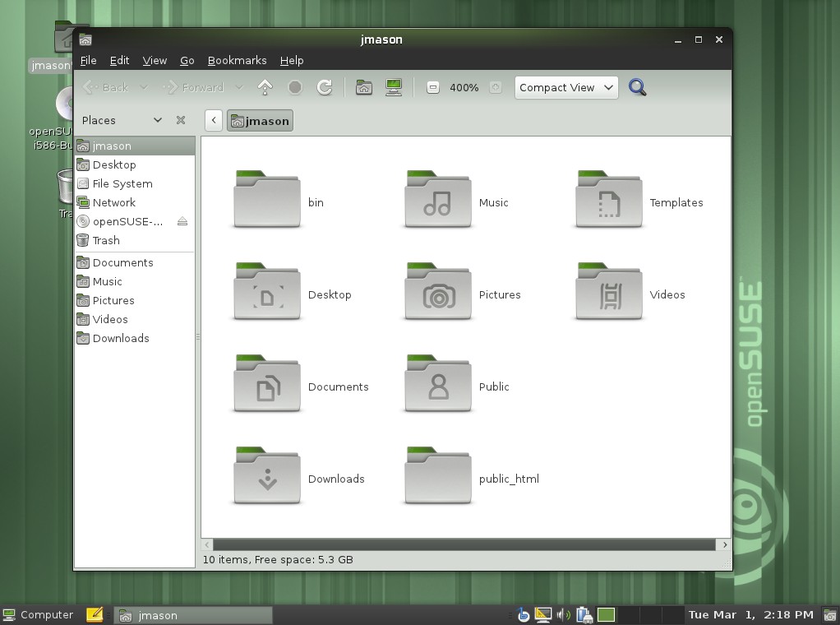This screenshot has height=625, width=840.
Task: Click the show desktop icon on taskbar
Action: (829, 615)
